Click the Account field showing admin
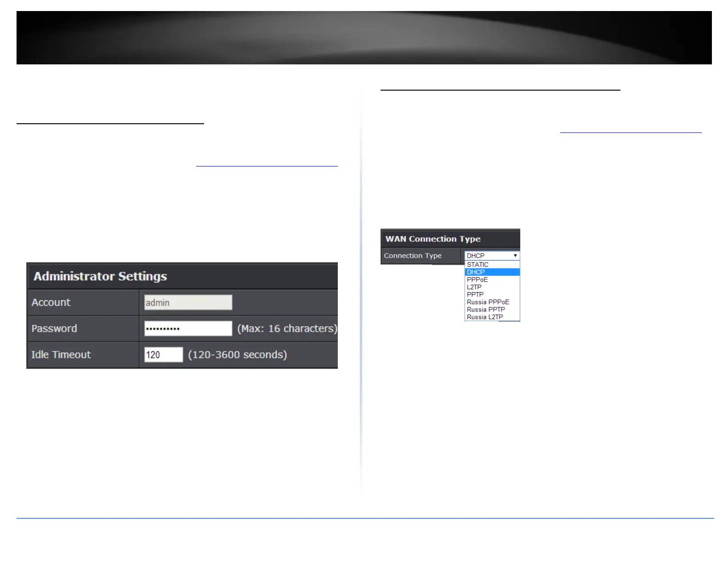 (188, 302)
